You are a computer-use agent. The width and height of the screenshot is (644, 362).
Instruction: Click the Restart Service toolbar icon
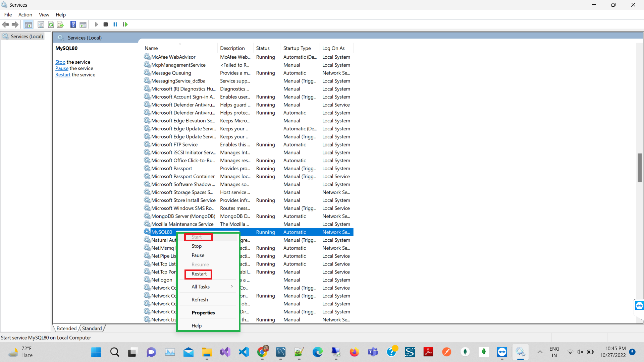[x=125, y=24]
